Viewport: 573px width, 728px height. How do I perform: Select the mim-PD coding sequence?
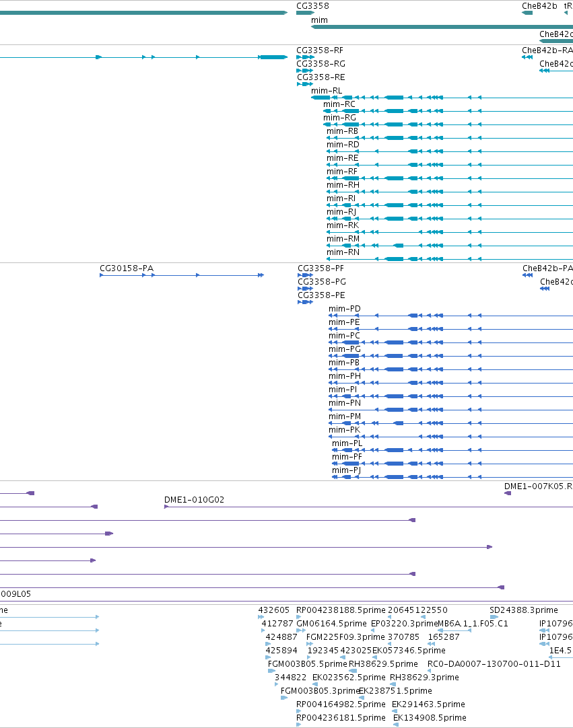(344, 309)
